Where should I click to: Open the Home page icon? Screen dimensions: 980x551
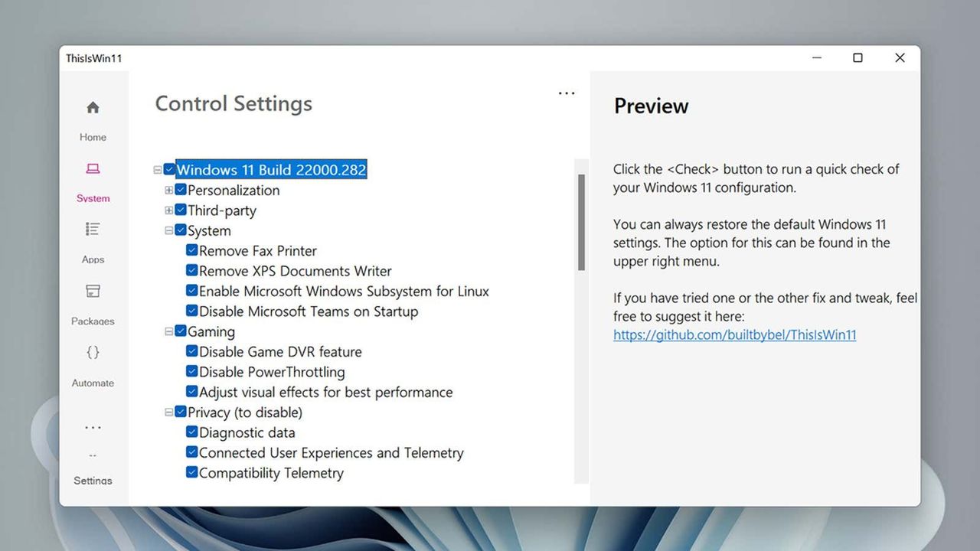pyautogui.click(x=93, y=108)
